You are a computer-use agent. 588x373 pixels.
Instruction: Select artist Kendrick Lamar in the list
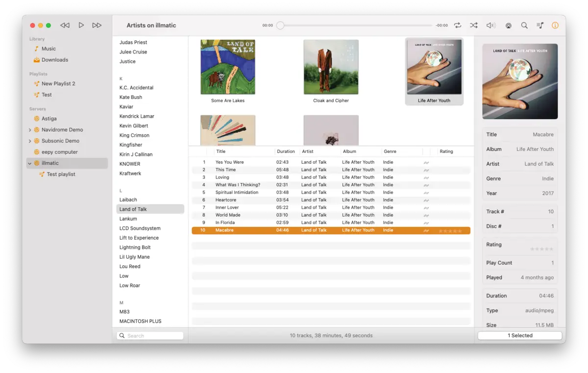(x=137, y=116)
